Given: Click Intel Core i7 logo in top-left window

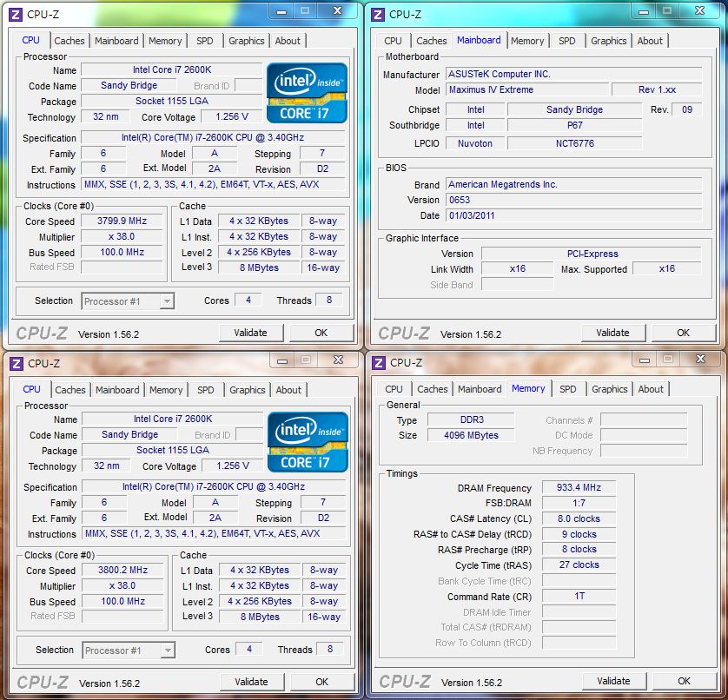Looking at the screenshot, I should coord(307,93).
